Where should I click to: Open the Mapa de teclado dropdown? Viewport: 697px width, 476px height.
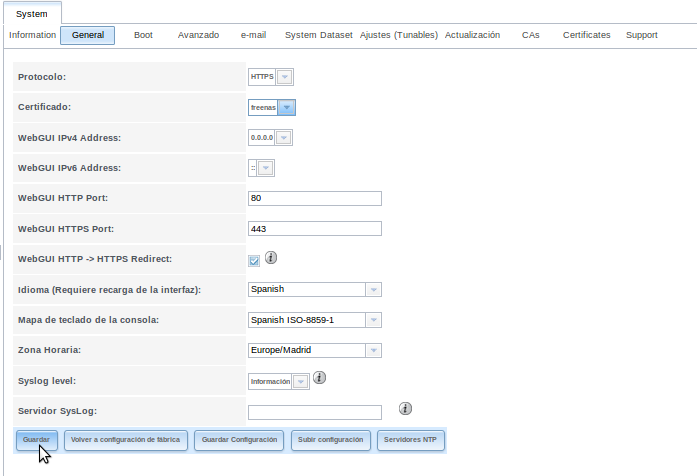[x=315, y=320]
